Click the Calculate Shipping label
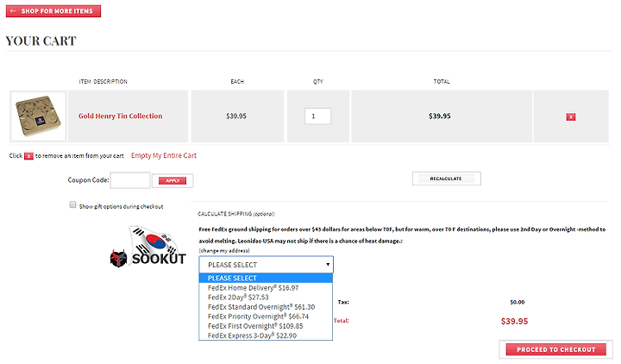 click(236, 214)
